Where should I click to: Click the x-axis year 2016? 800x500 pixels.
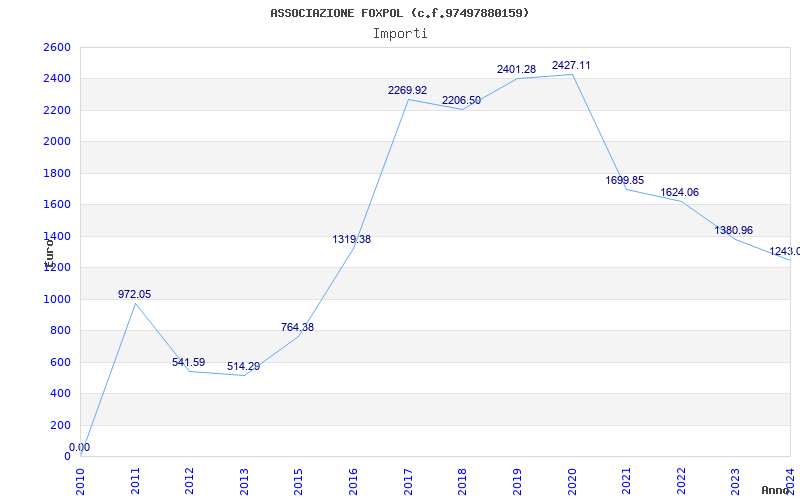[x=353, y=481]
